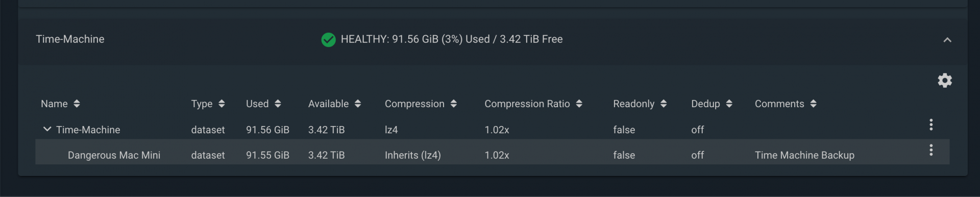This screenshot has height=197, width=980.
Task: Click the Time-Machine pool title
Action: 70,39
